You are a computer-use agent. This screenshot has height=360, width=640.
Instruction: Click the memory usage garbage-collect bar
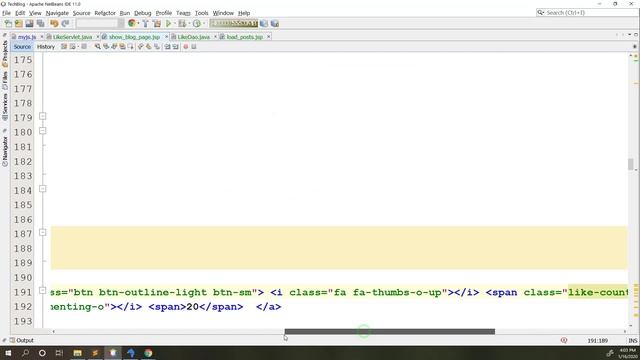[x=233, y=23]
